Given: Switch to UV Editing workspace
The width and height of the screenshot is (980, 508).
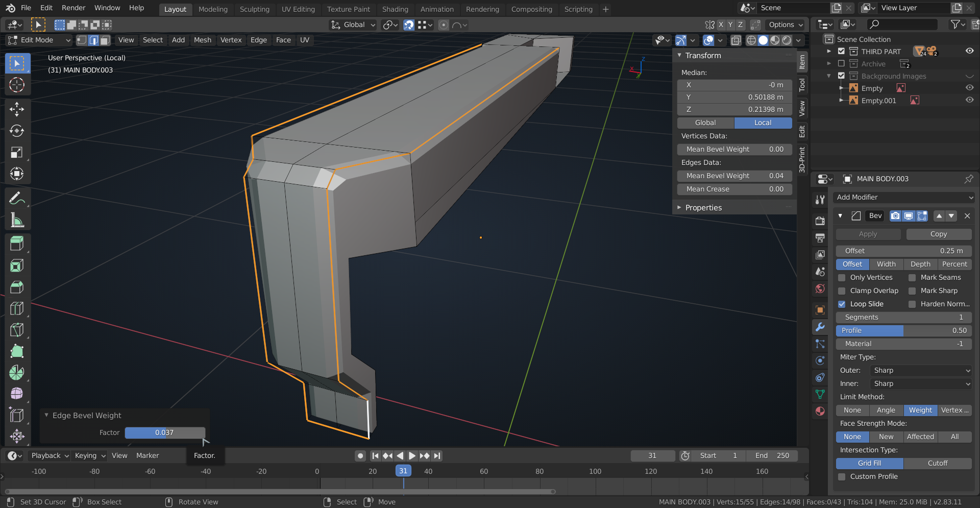Looking at the screenshot, I should pyautogui.click(x=298, y=9).
